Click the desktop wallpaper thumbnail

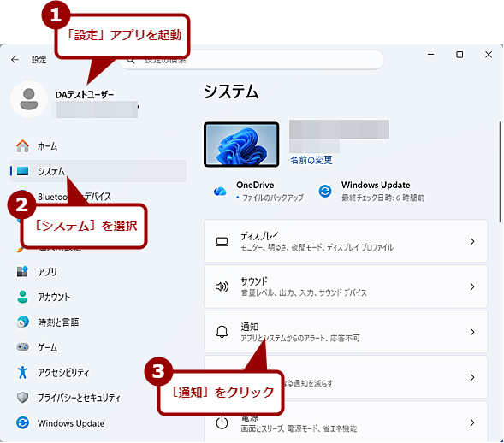pos(241,145)
